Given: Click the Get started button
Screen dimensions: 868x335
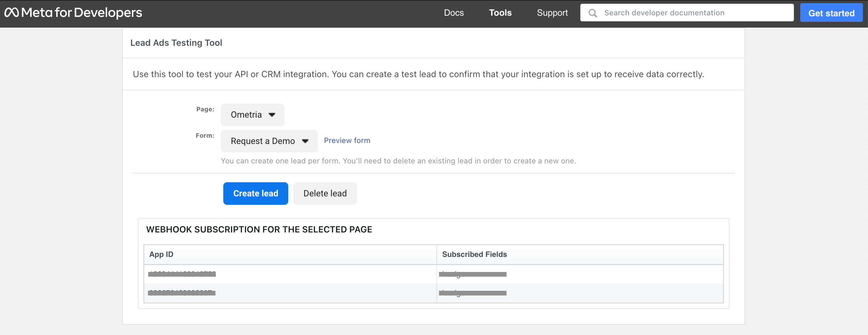Looking at the screenshot, I should 831,13.
